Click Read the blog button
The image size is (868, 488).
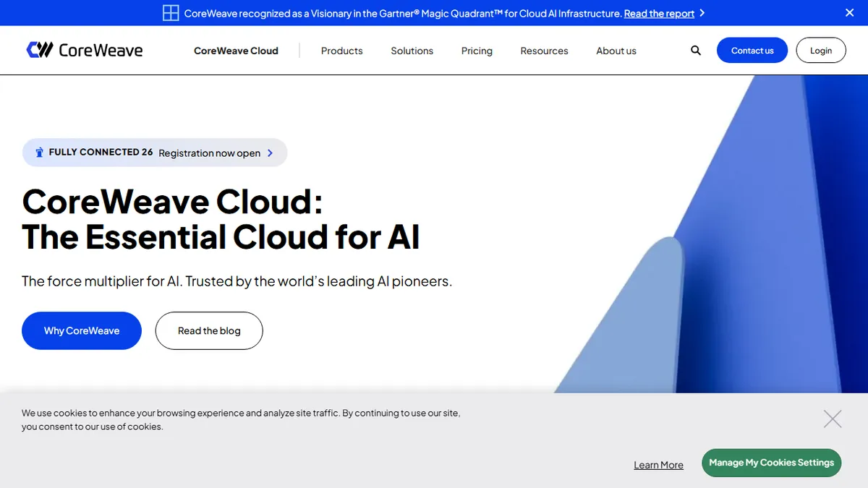(209, 330)
